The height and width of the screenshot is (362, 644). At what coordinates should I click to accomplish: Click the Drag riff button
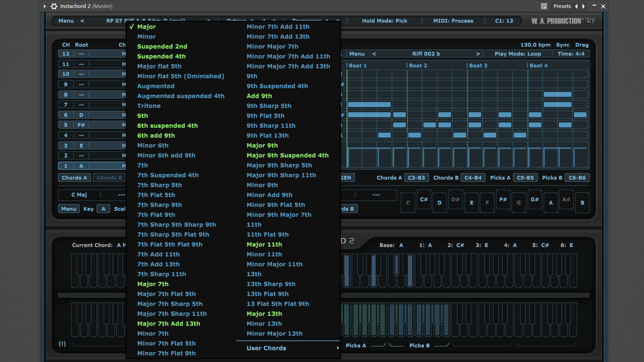tap(582, 45)
